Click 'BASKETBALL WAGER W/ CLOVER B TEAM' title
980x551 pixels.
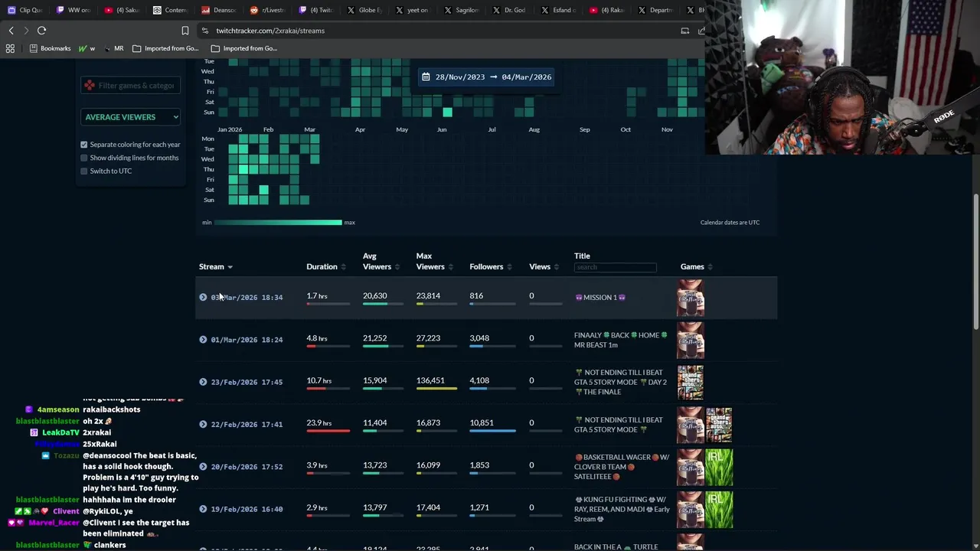pos(622,467)
